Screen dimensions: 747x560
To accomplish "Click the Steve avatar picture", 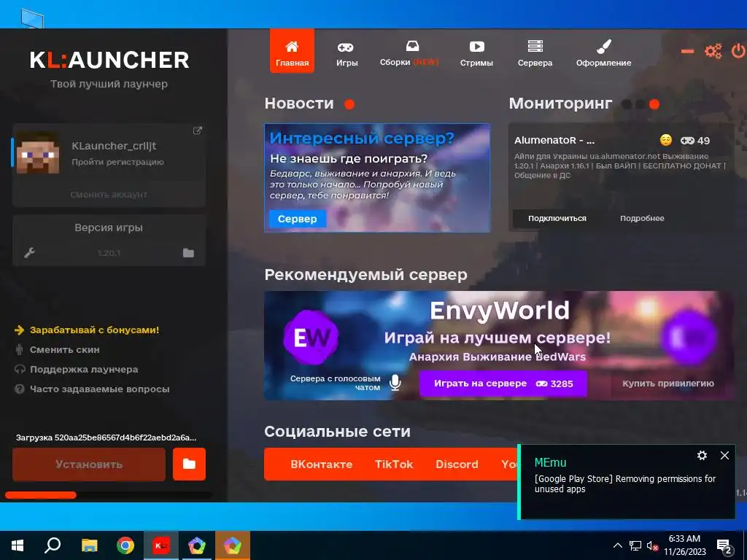I will pyautogui.click(x=38, y=152).
